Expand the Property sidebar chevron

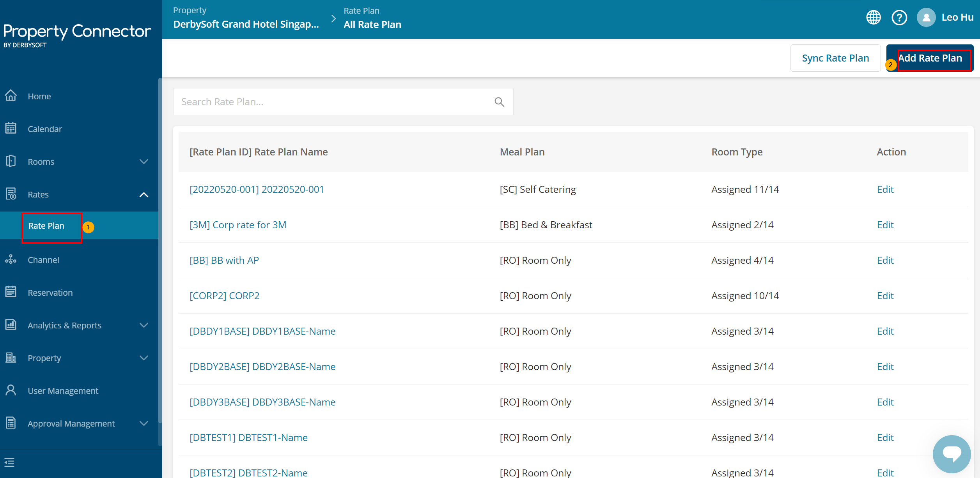coord(144,358)
